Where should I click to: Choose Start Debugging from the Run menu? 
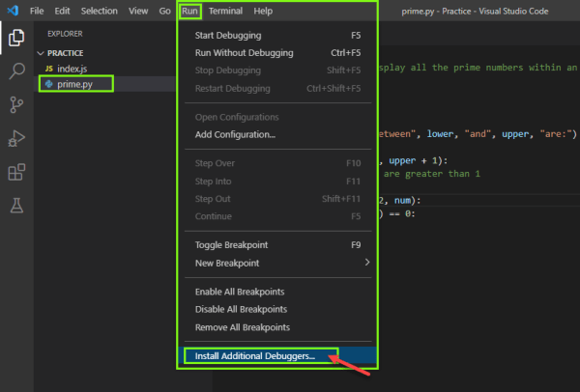pyautogui.click(x=277, y=36)
